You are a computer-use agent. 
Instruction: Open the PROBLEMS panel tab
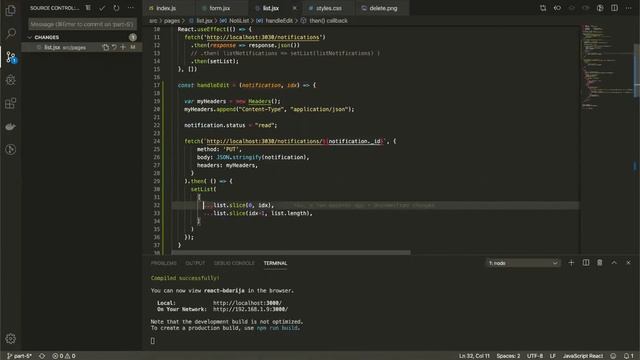pyautogui.click(x=164, y=263)
